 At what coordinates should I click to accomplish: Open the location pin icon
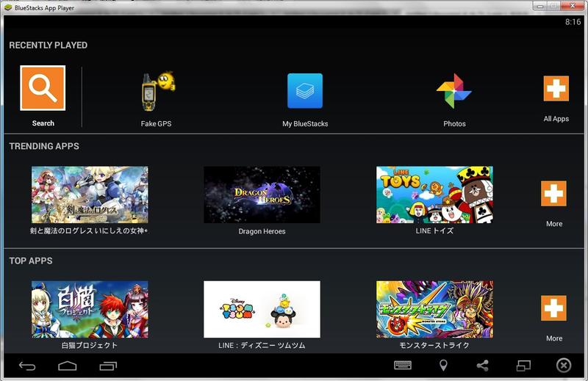click(x=443, y=366)
